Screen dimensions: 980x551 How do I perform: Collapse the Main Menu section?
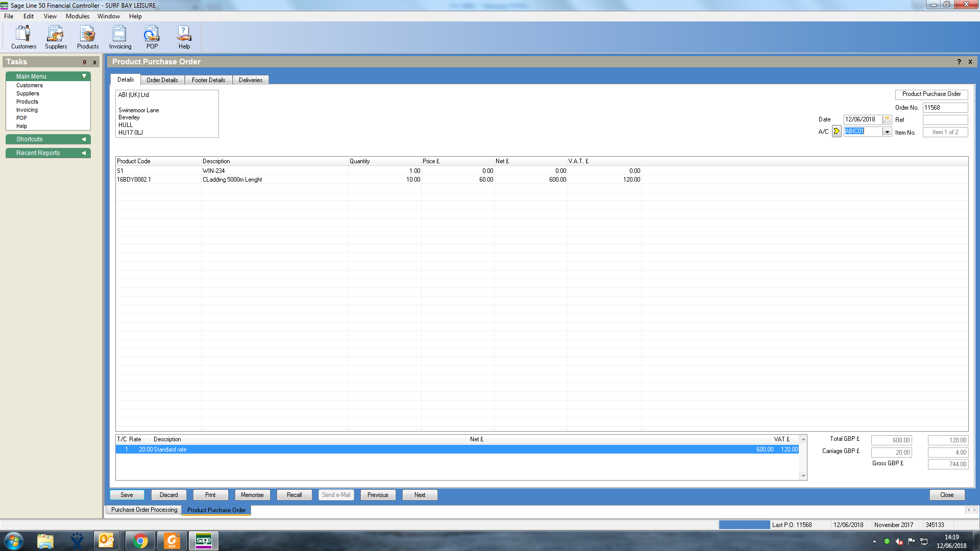(84, 76)
